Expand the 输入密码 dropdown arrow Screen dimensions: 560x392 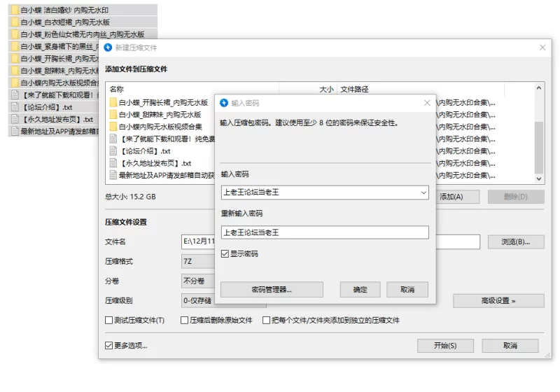coord(423,192)
